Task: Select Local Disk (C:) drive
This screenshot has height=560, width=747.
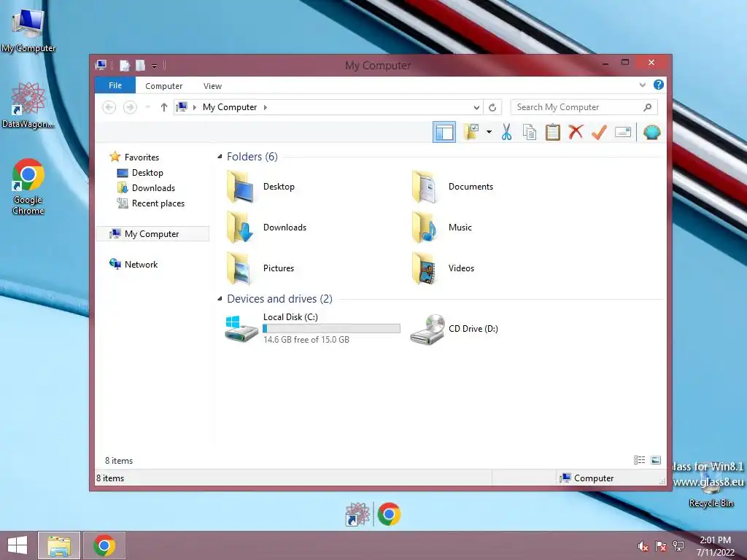Action: pos(312,328)
